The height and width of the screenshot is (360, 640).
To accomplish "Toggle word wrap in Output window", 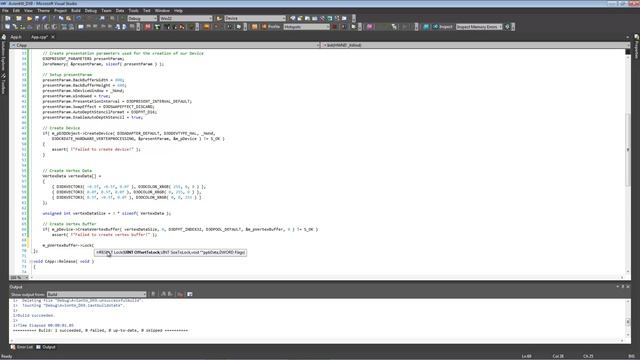I will point(190,294).
